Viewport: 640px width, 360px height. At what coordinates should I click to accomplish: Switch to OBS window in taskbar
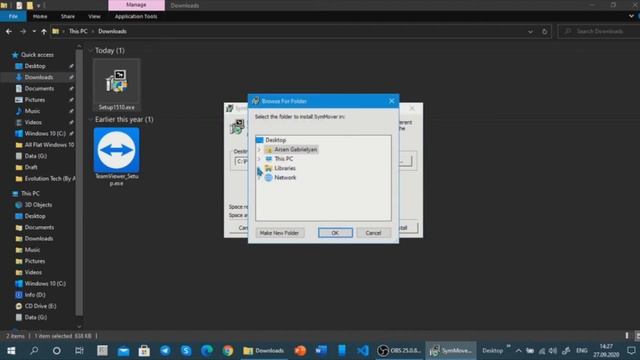[399, 351]
